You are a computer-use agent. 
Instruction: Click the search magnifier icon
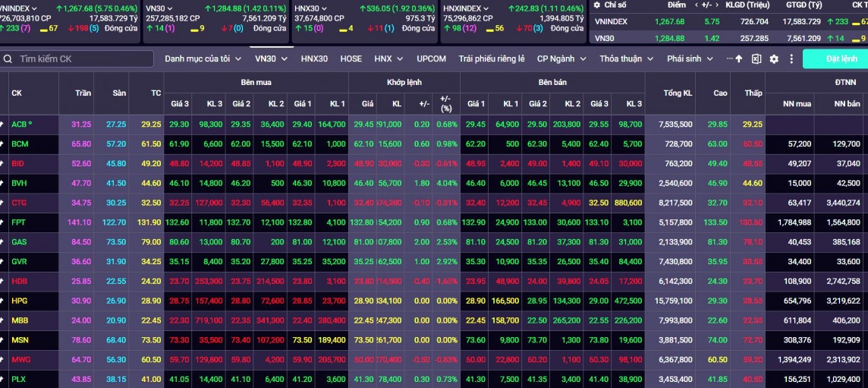coord(8,59)
